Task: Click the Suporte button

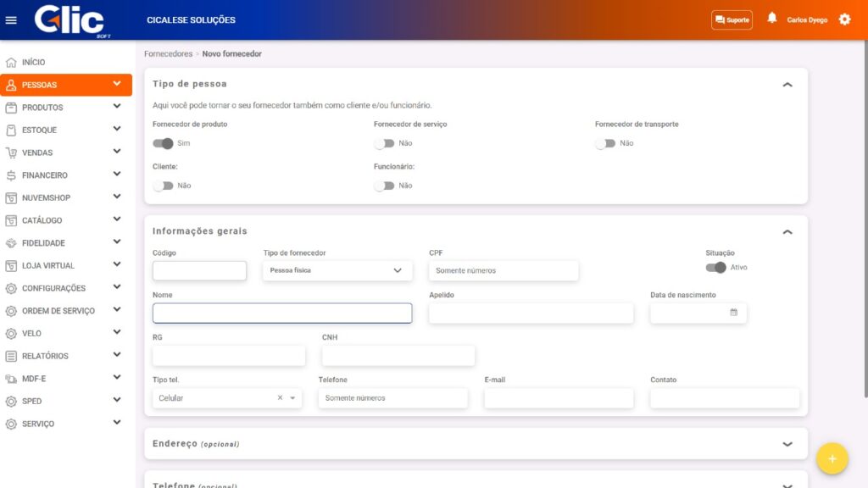Action: pos(732,19)
